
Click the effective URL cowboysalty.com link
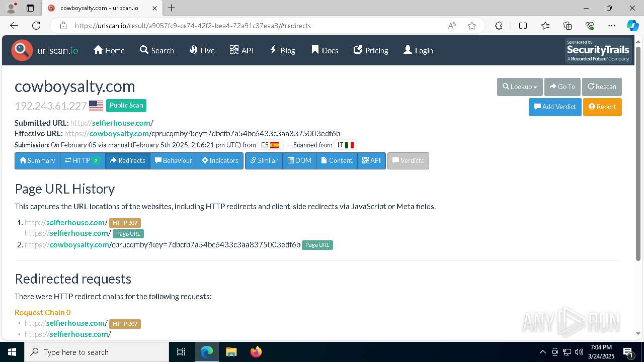[x=202, y=133]
